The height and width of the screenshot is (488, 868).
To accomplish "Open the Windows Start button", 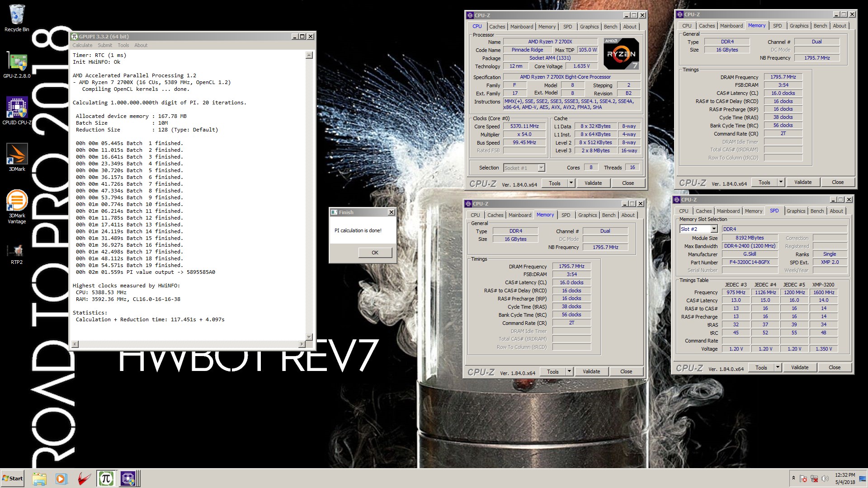I will [x=13, y=479].
